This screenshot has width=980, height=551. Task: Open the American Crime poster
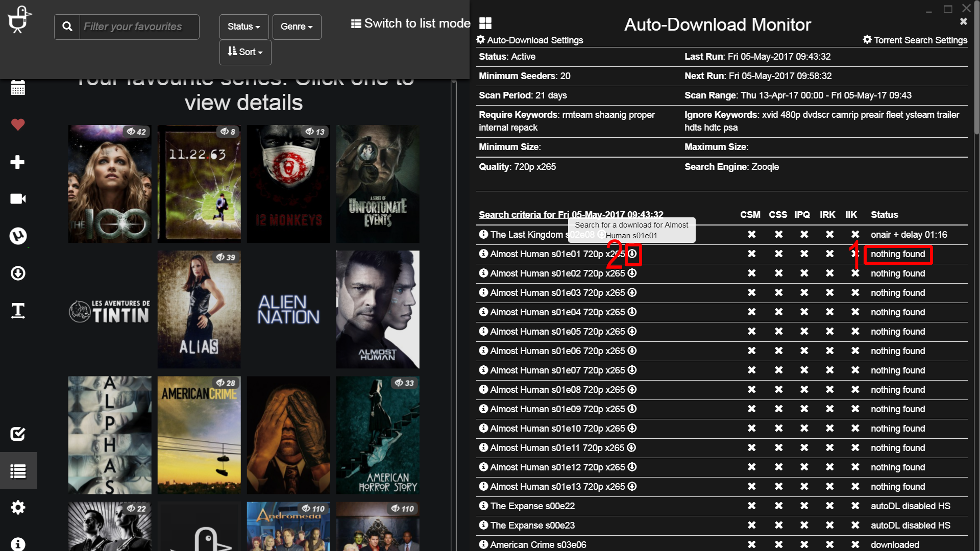coord(199,435)
